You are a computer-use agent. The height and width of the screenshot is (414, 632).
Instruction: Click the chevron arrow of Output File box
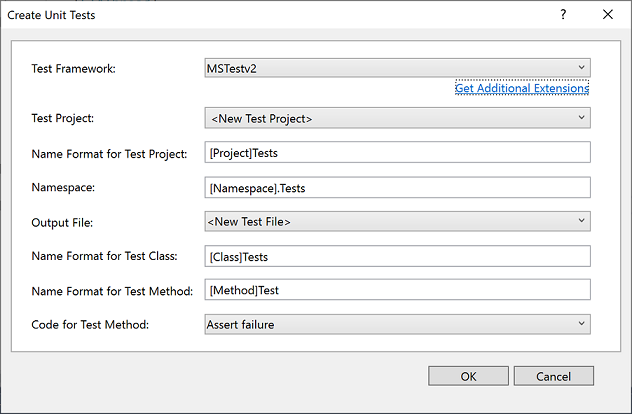click(581, 221)
